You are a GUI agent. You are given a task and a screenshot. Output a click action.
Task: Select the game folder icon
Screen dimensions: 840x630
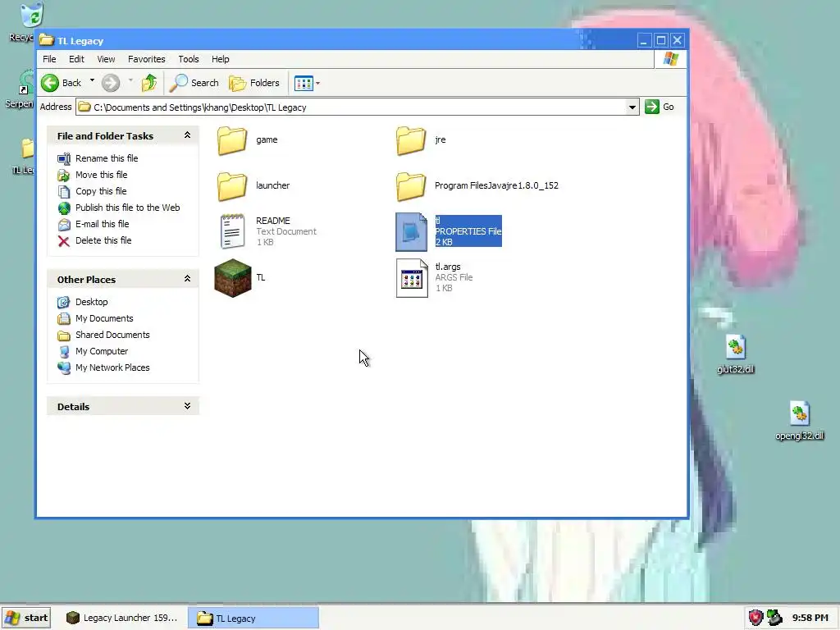point(232,140)
